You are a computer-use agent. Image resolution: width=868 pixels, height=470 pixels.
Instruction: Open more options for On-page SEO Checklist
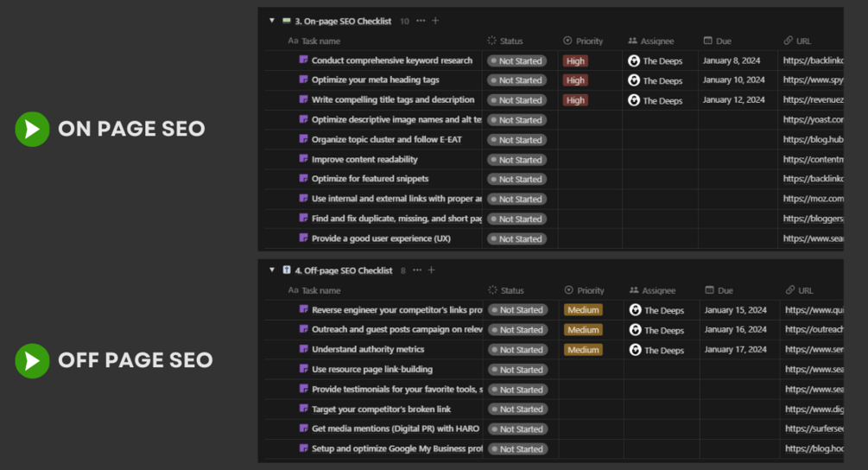[421, 21]
